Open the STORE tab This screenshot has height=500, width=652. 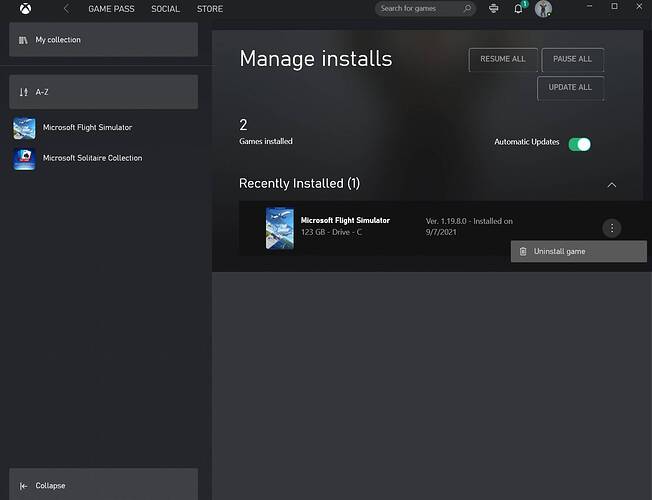pos(210,9)
